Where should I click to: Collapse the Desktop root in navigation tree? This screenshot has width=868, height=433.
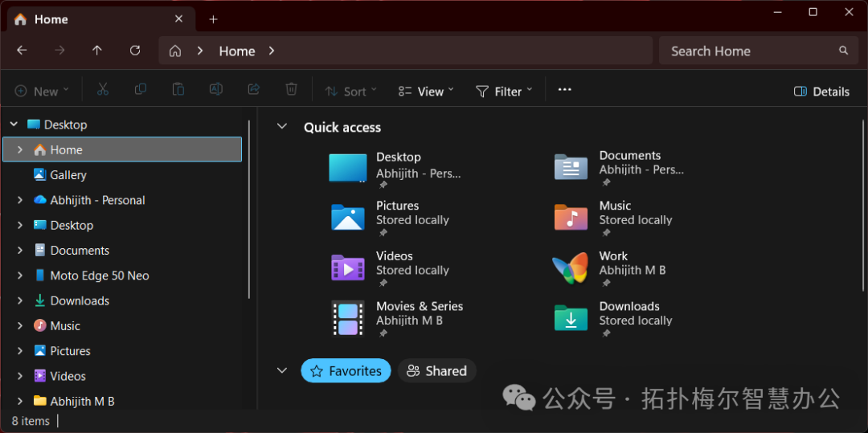tap(14, 125)
